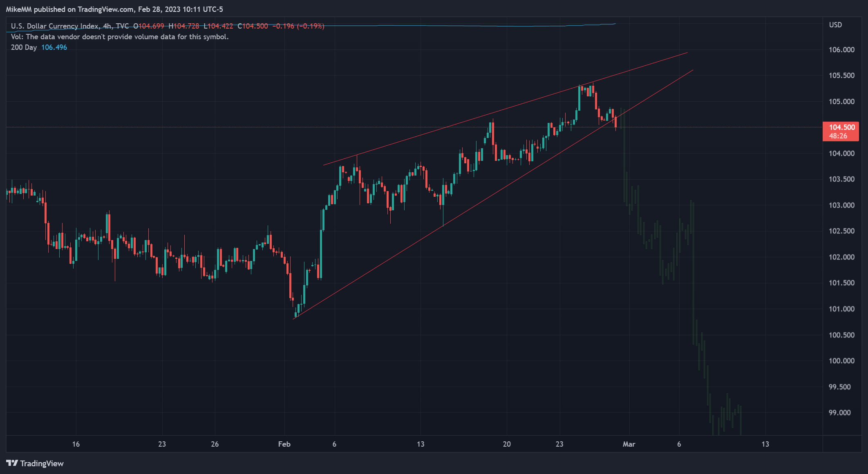This screenshot has height=474, width=868.
Task: Click the 103.000 price axis label
Action: click(x=841, y=205)
